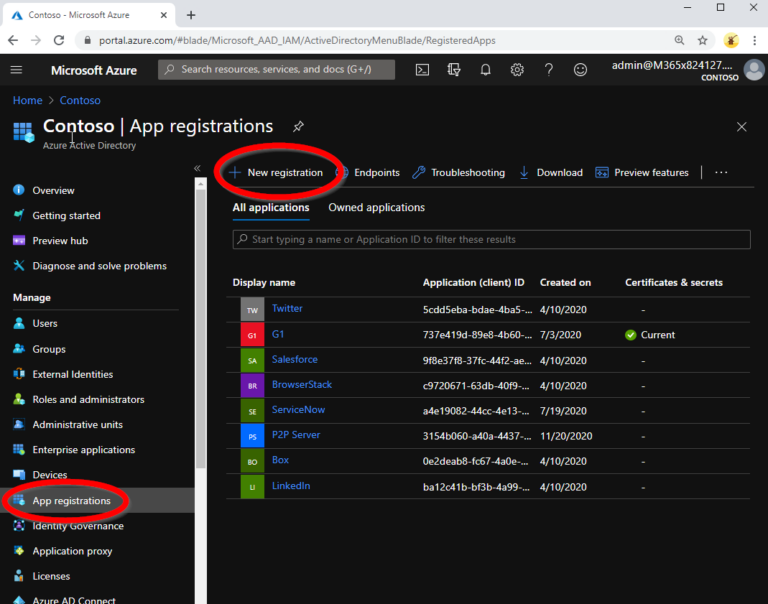Go to Home via the breadcrumb

point(27,100)
